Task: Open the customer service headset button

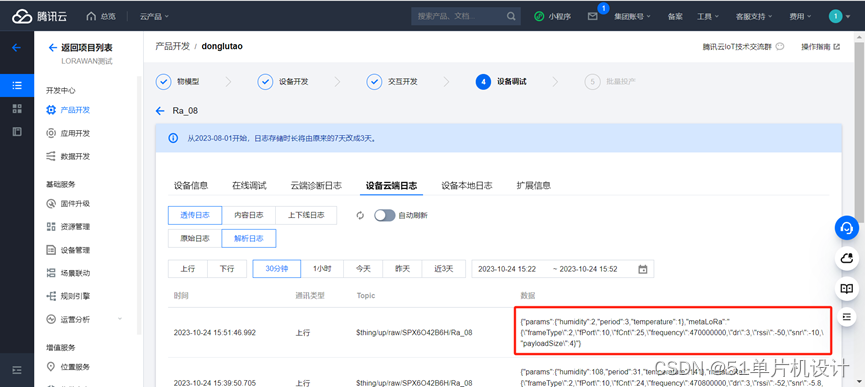Action: coord(847,228)
